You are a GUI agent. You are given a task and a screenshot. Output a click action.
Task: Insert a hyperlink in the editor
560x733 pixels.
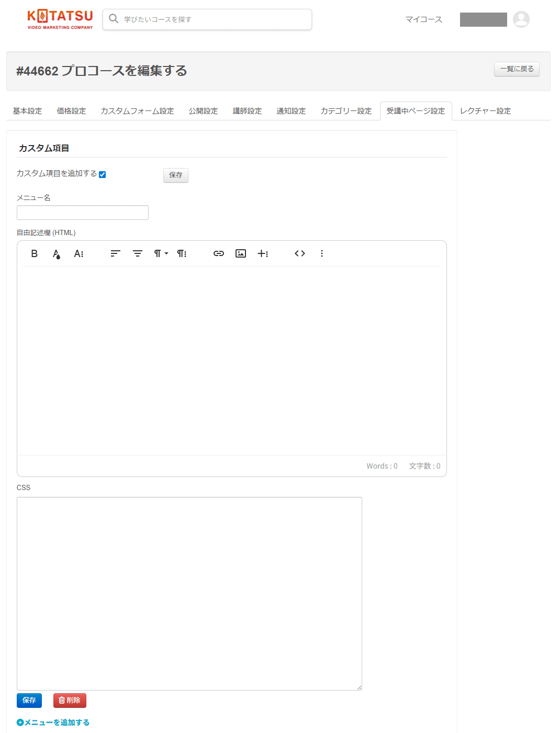tap(218, 253)
